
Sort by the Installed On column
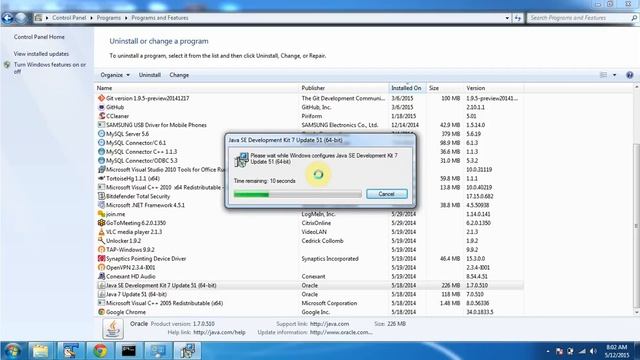[x=407, y=88]
